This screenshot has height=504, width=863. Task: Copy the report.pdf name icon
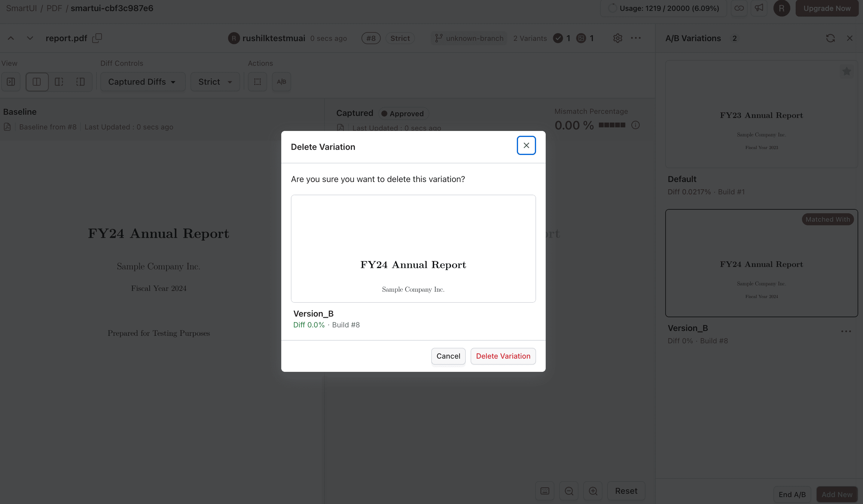coord(97,38)
